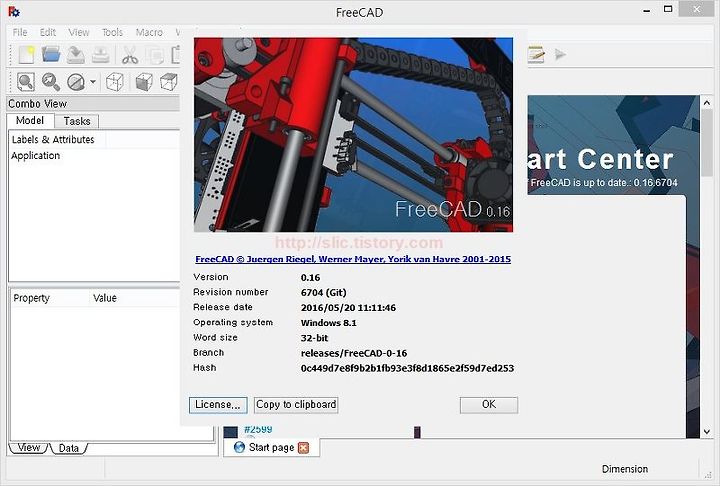Open the Tools menu
This screenshot has height=486, width=720.
pyautogui.click(x=112, y=32)
